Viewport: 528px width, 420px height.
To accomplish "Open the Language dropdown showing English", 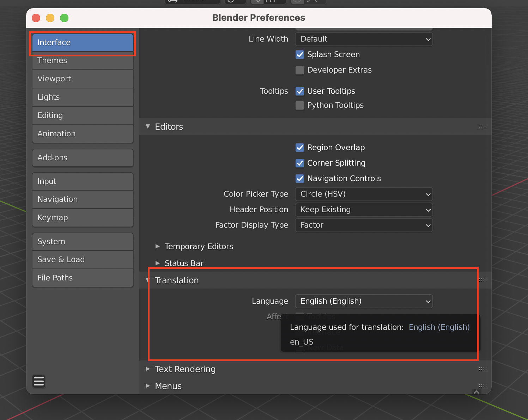I will pos(364,301).
